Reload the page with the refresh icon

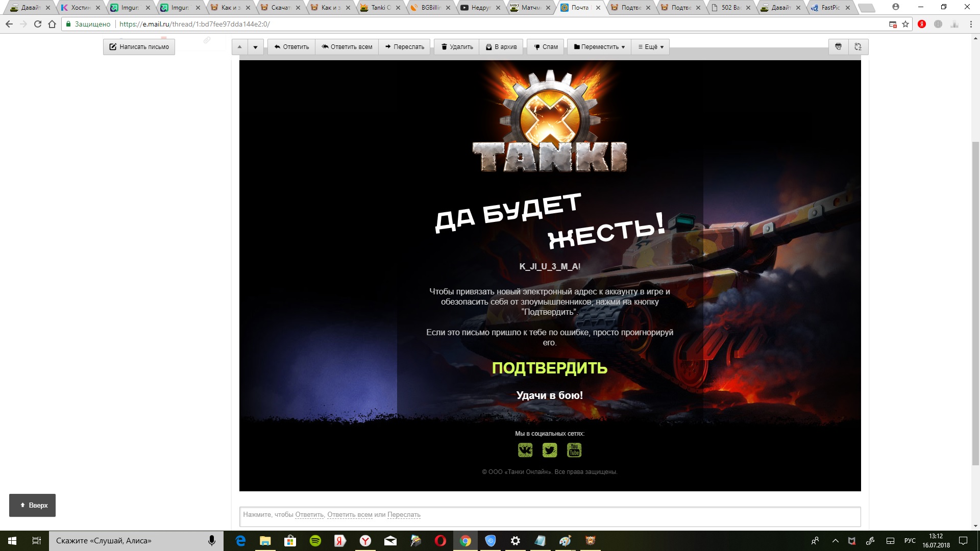point(37,24)
